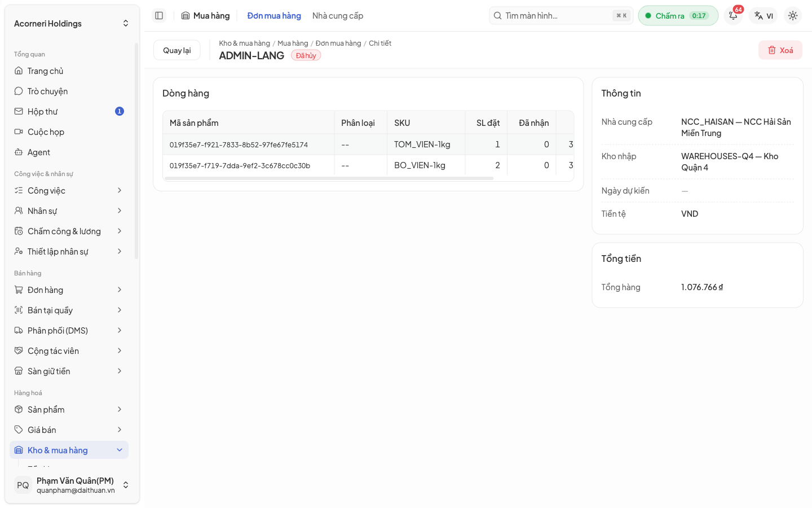Open Sàn giữ tiền section
This screenshot has height=508, width=812.
(x=69, y=371)
